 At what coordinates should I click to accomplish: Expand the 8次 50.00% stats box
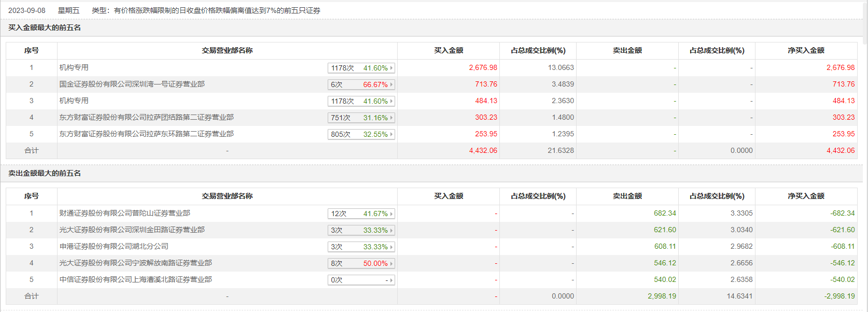[361, 263]
